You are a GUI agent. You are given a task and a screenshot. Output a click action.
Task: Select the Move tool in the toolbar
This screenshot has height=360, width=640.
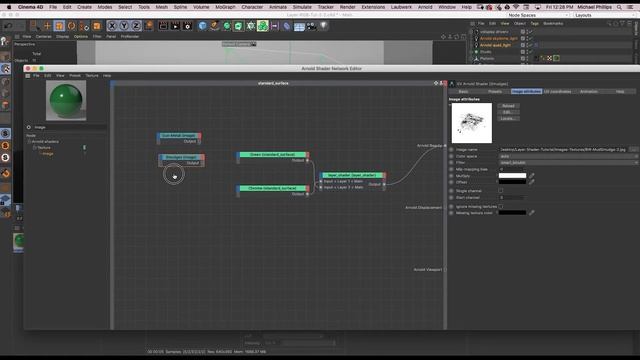(x=47, y=26)
